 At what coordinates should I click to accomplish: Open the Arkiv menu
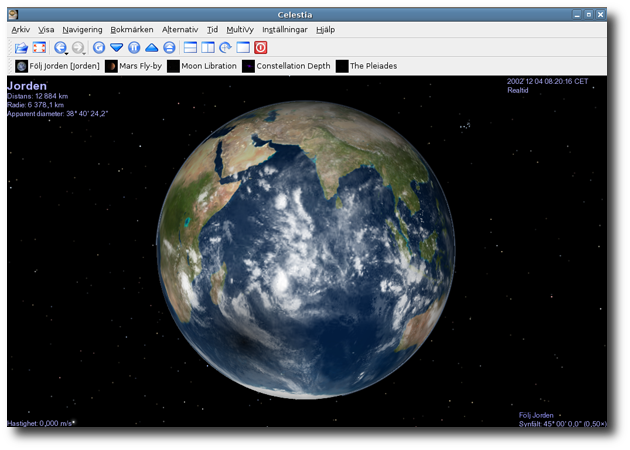pos(20,30)
